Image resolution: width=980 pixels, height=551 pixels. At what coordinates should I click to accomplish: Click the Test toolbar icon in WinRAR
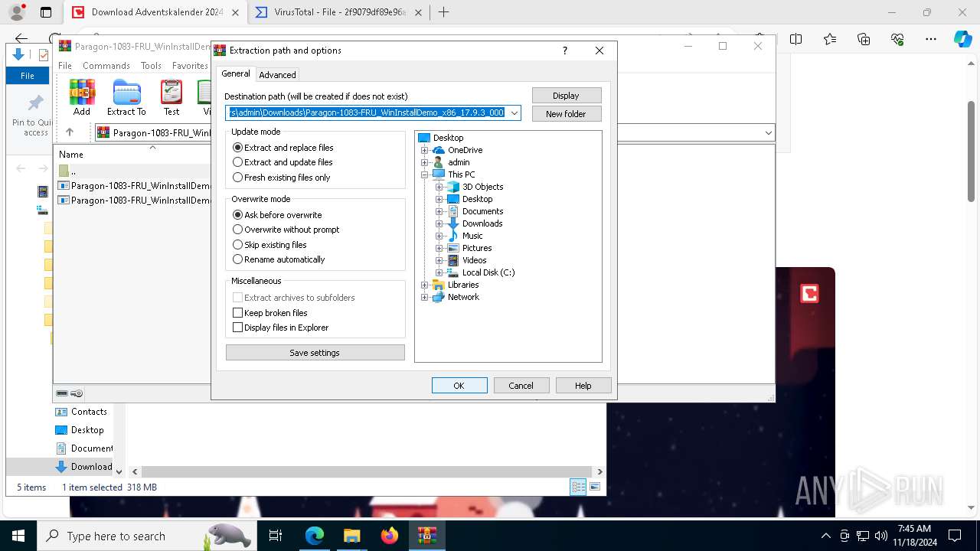[x=171, y=97]
